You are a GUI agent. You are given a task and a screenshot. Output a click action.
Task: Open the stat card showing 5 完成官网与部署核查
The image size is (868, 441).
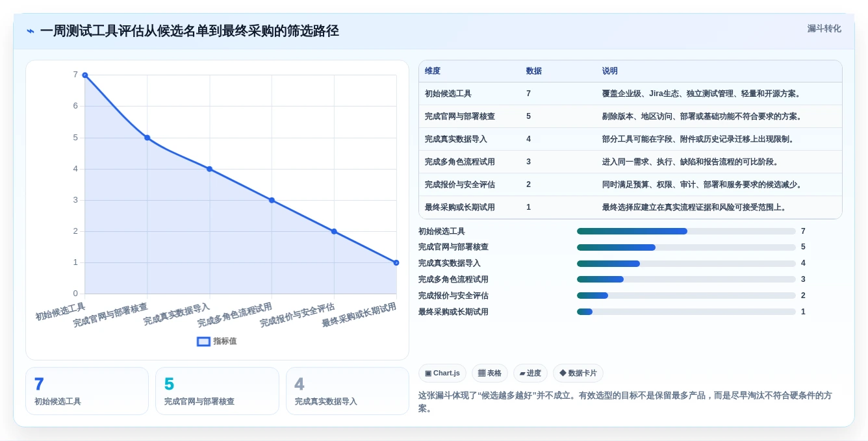coord(217,391)
